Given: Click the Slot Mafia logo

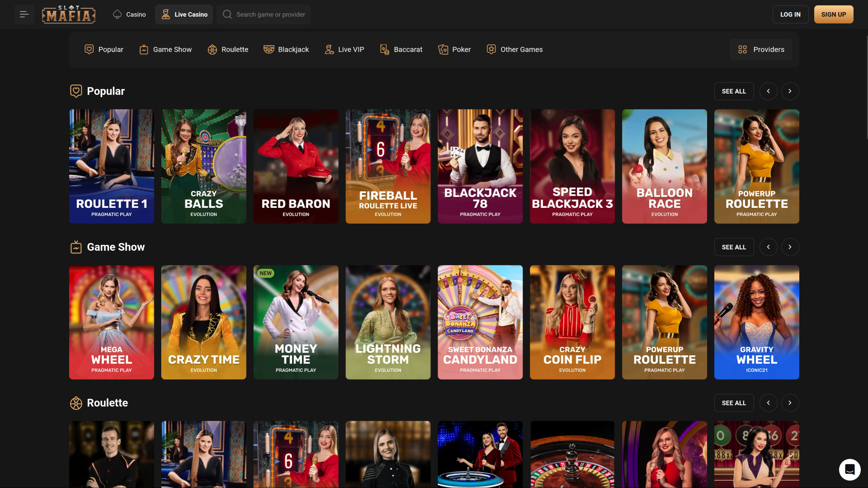Looking at the screenshot, I should (68, 14).
